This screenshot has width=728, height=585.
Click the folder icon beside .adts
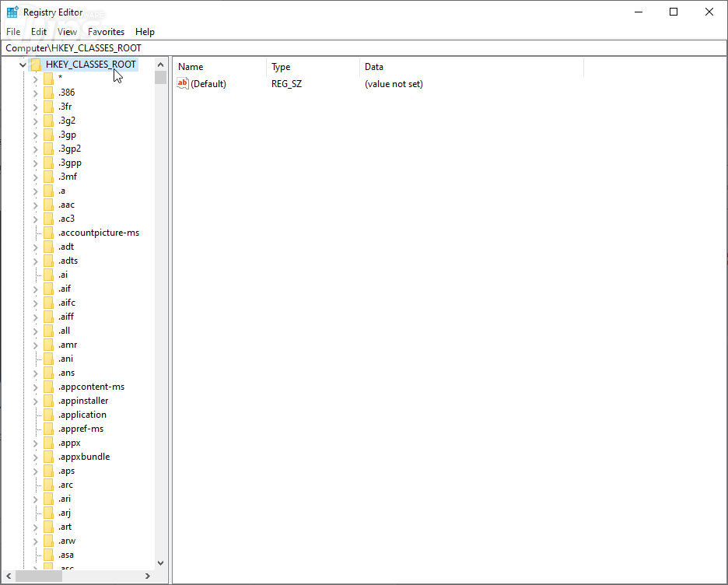pyautogui.click(x=48, y=261)
